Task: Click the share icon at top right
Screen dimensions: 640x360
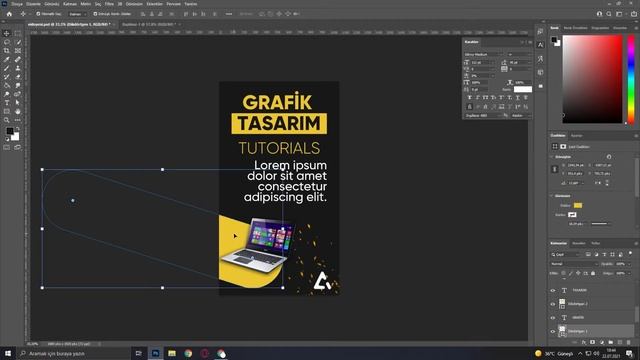Action: point(634,14)
